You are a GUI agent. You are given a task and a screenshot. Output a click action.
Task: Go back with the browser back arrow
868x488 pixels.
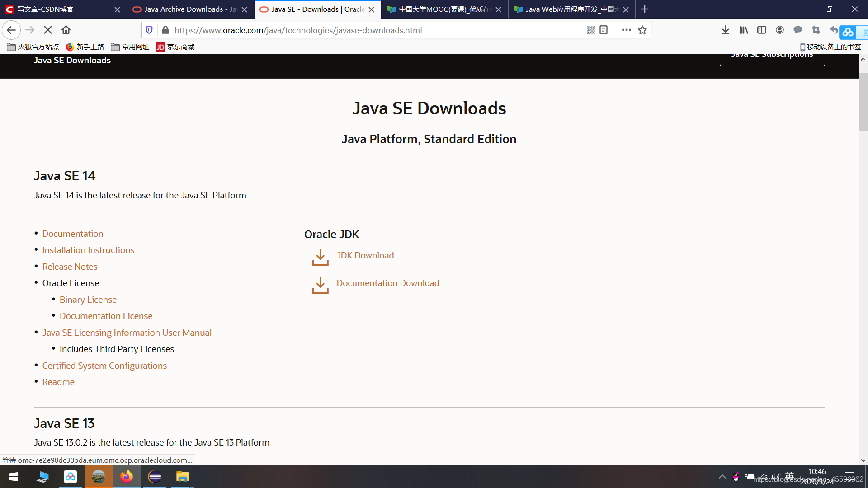click(x=11, y=30)
